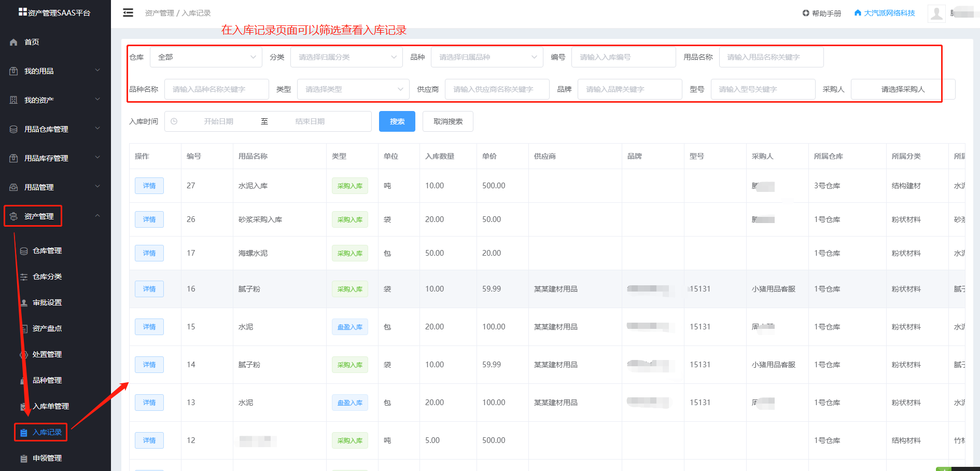
Task: Open 品种管理 submenu item
Action: (x=47, y=380)
